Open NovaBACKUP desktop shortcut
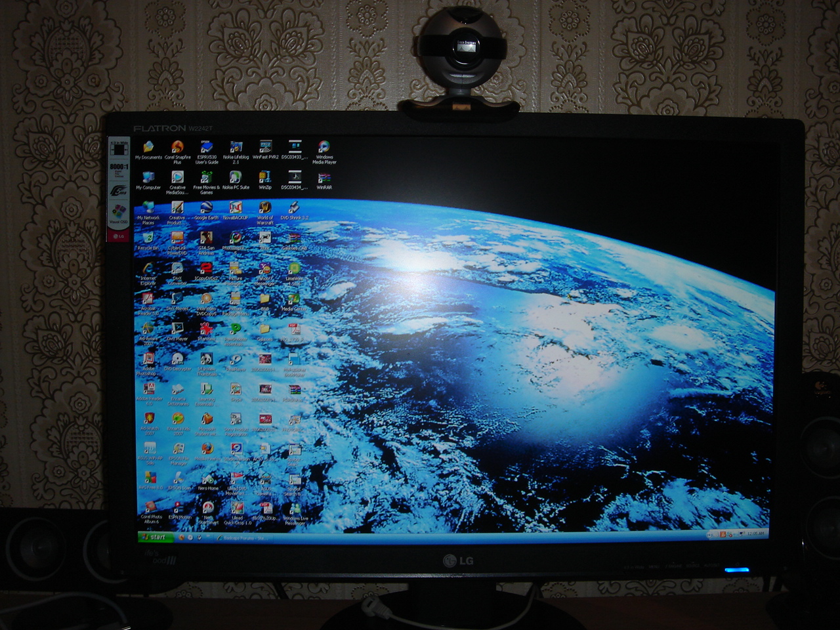Image resolution: width=840 pixels, height=630 pixels. coord(235,211)
